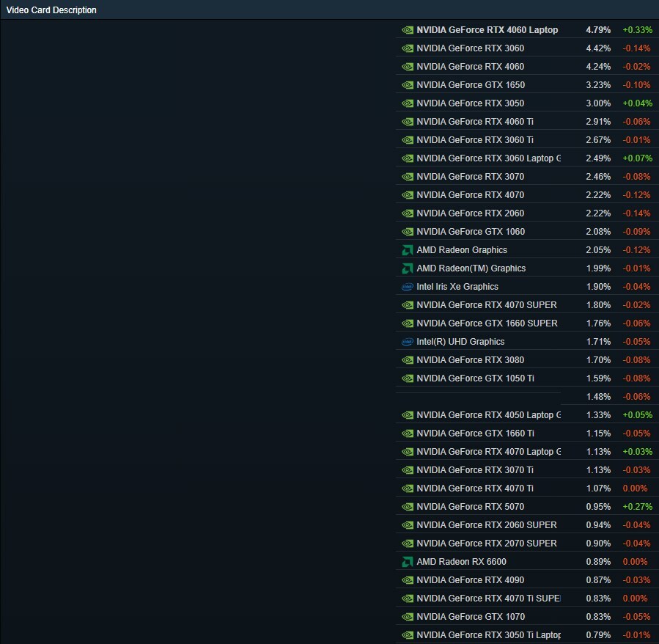The width and height of the screenshot is (659, 644).
Task: Select the NVIDIA logo beside RTX 4070 Laptop
Action: click(408, 452)
